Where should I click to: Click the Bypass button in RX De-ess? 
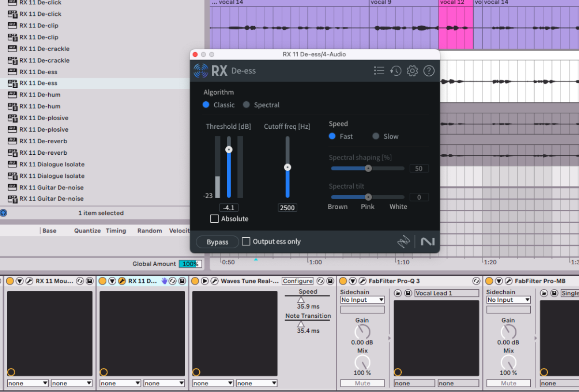[x=218, y=242]
